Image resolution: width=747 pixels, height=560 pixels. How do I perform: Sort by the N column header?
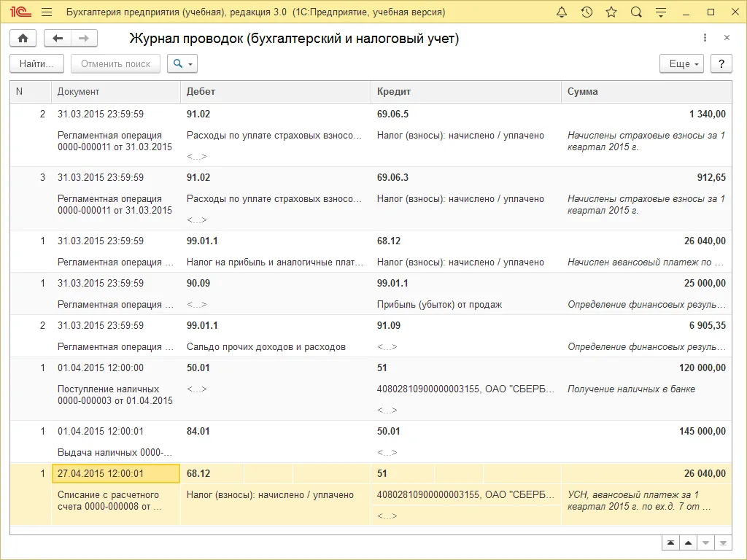click(x=31, y=92)
